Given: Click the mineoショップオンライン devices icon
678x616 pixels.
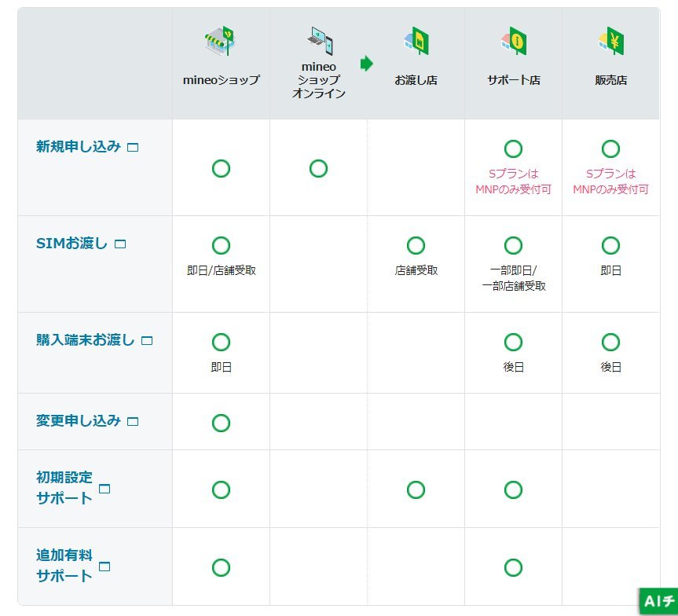Looking at the screenshot, I should pyautogui.click(x=318, y=41).
